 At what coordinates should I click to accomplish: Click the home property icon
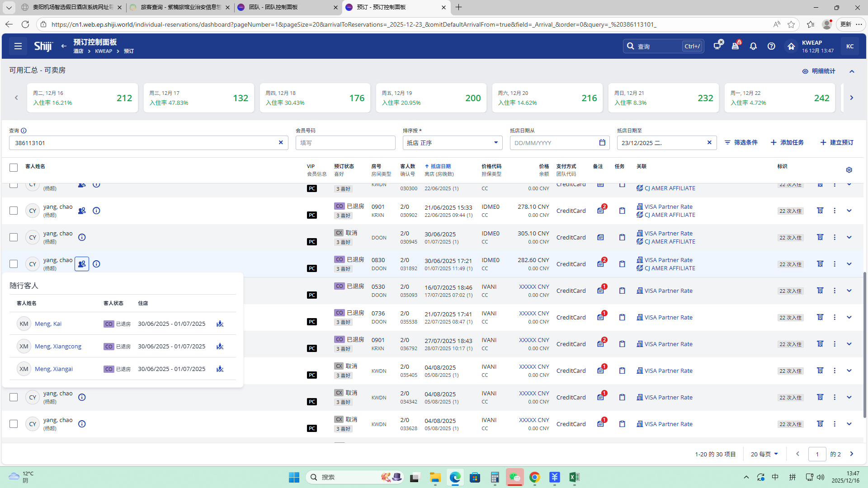click(791, 46)
